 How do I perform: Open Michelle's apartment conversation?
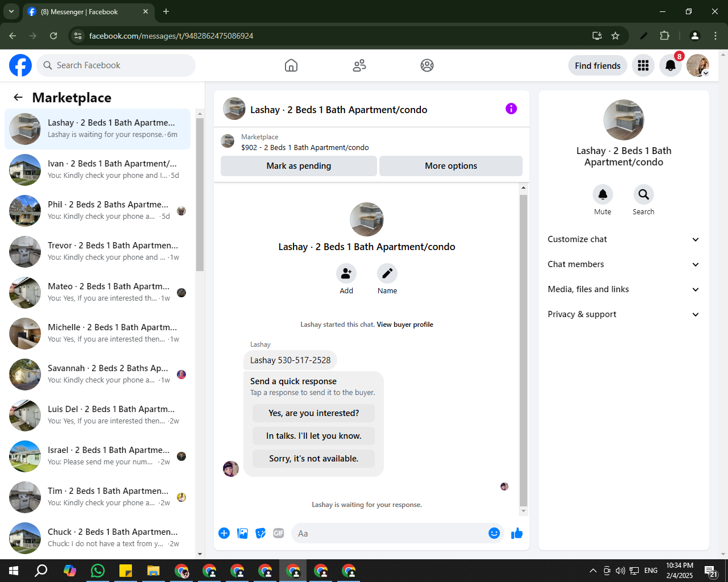pos(98,334)
